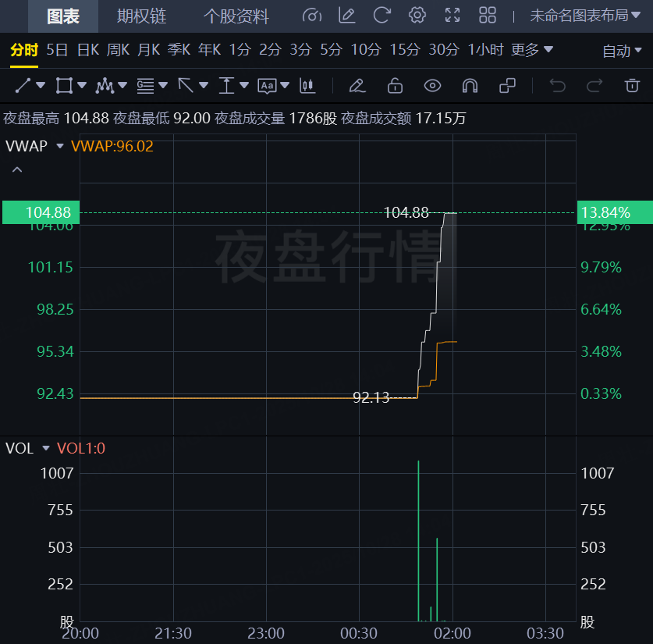Expand measure tool options arrow
The height and width of the screenshot is (644, 653).
(244, 85)
